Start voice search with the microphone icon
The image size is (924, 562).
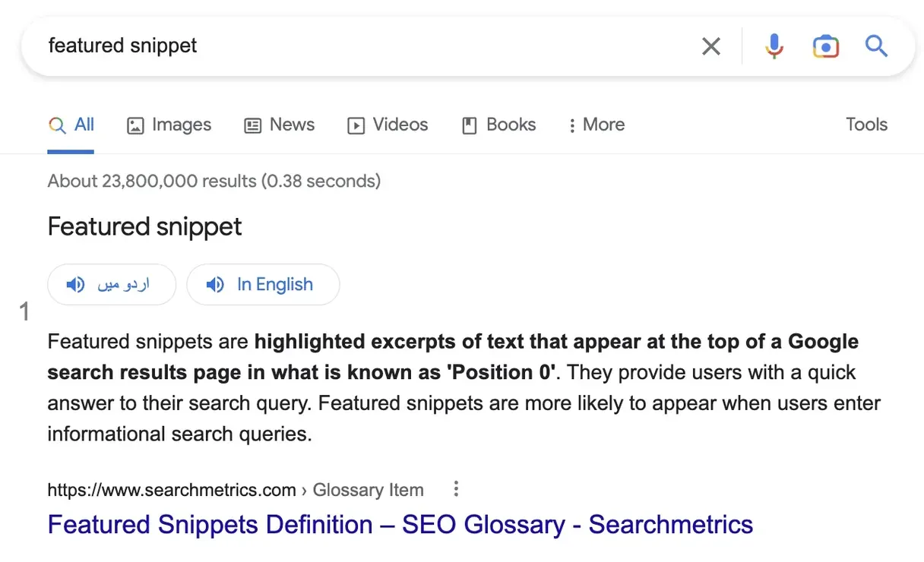coord(774,46)
